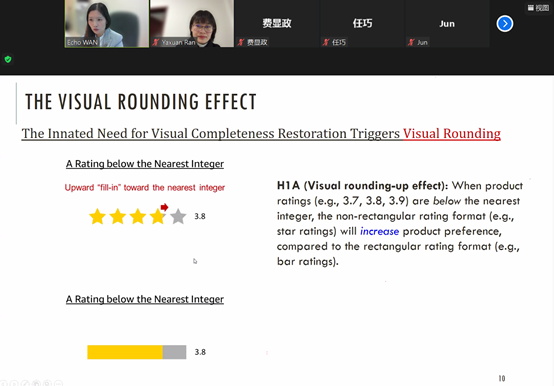Click the first yellow star in the rating
Image resolution: width=554 pixels, height=386 pixels.
point(97,216)
